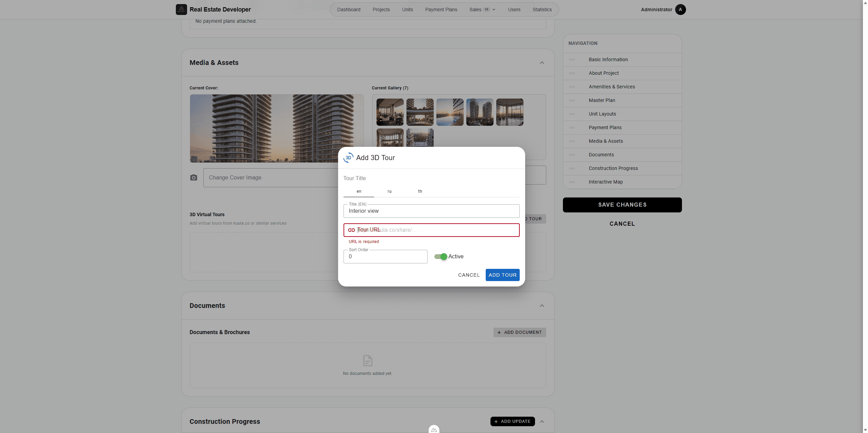Click the SAVE CHANGES button
868x433 pixels.
click(622, 205)
